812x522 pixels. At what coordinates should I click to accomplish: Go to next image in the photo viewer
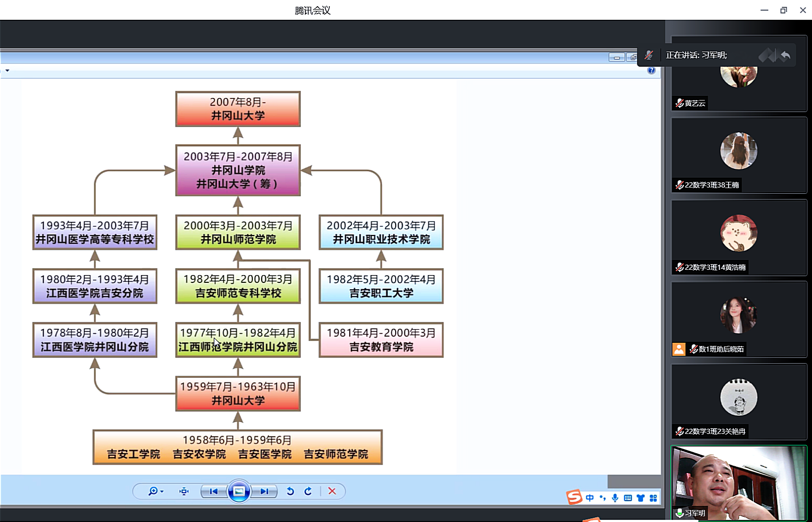[265, 491]
